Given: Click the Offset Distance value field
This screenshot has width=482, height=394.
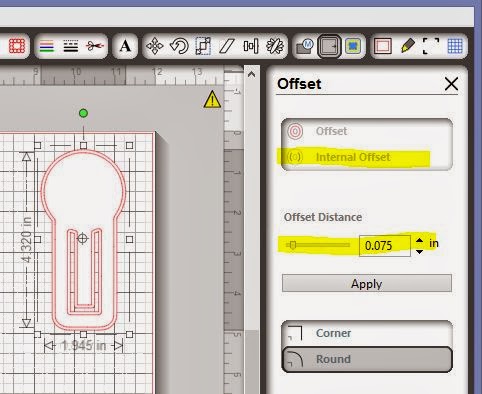Looking at the screenshot, I should click(385, 246).
